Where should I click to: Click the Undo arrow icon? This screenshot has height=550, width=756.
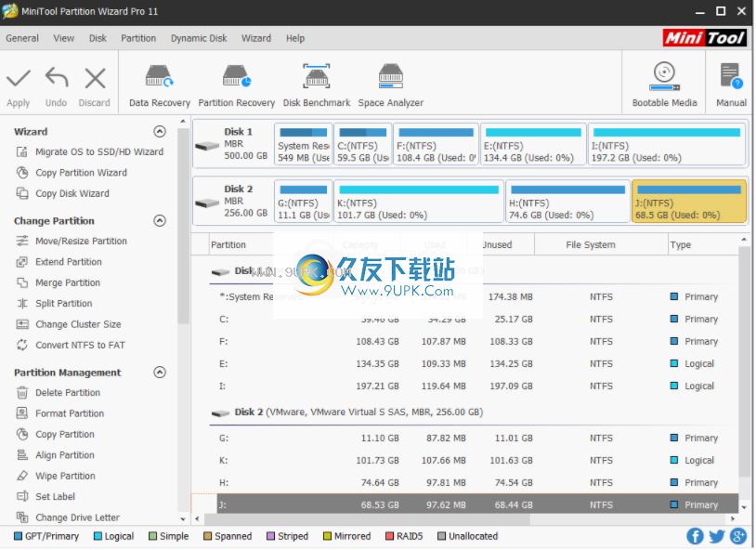point(57,78)
